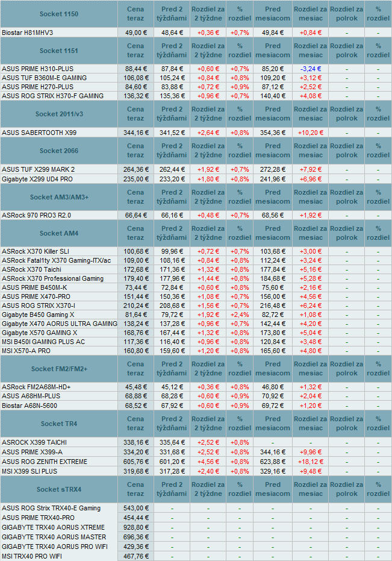Screen dimensions: 392x561
Task: Select ASRock X370 Killer SLI name
Action: point(36,251)
